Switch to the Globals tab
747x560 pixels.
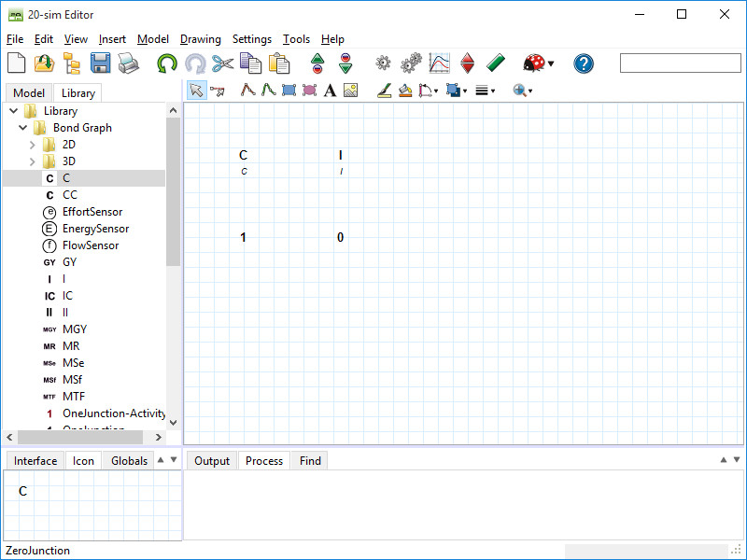128,460
